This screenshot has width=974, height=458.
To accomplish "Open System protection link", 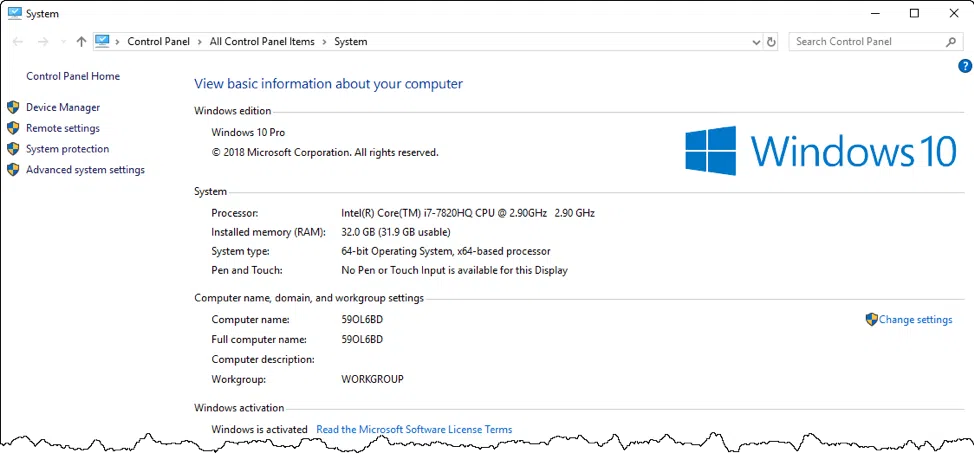I will click(67, 149).
